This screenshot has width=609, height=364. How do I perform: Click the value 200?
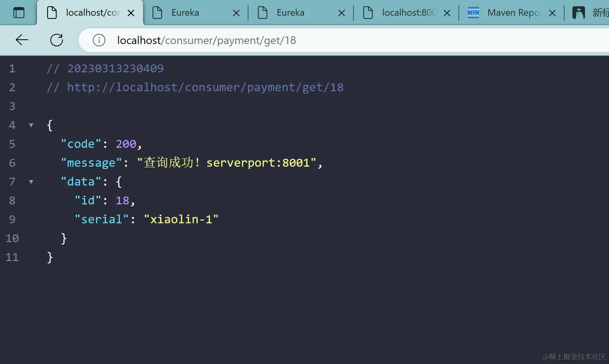(x=126, y=144)
